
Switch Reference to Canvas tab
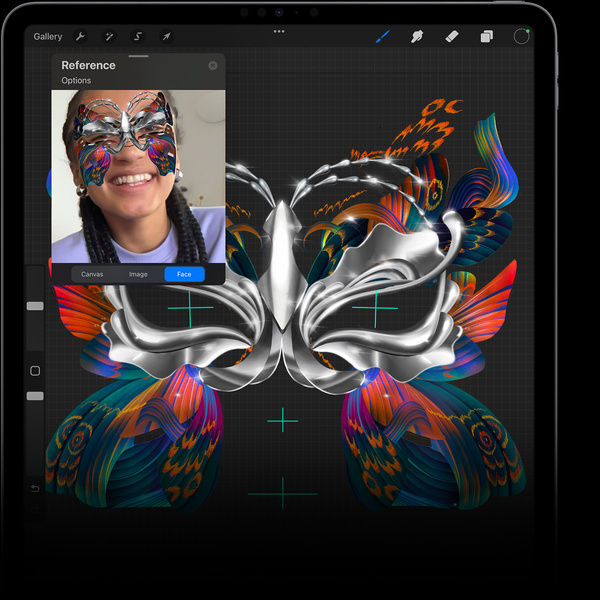point(92,274)
